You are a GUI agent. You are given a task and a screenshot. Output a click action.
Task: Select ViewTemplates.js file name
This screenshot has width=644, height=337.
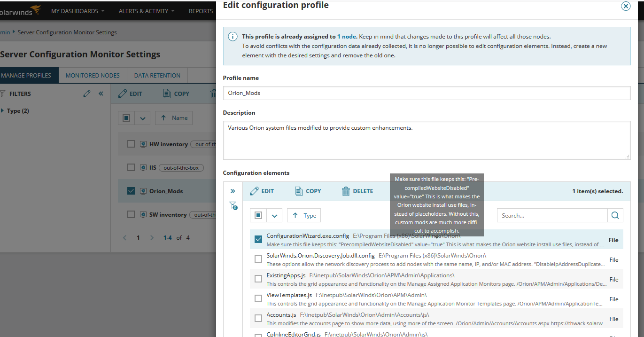coord(289,295)
